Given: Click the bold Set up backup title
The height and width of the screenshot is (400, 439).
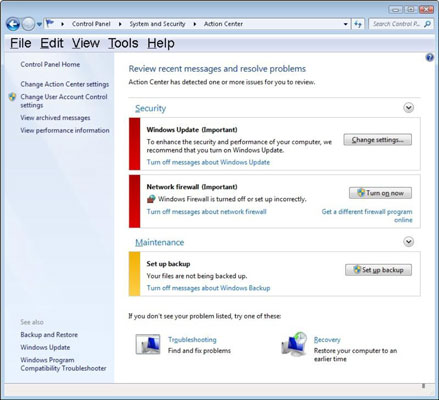Looking at the screenshot, I should [x=168, y=264].
